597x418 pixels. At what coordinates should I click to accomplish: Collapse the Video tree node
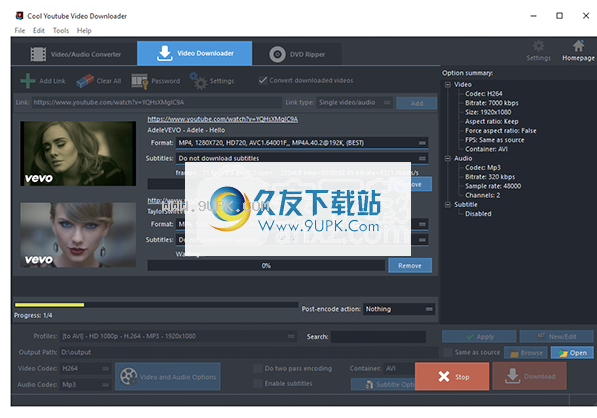(448, 85)
